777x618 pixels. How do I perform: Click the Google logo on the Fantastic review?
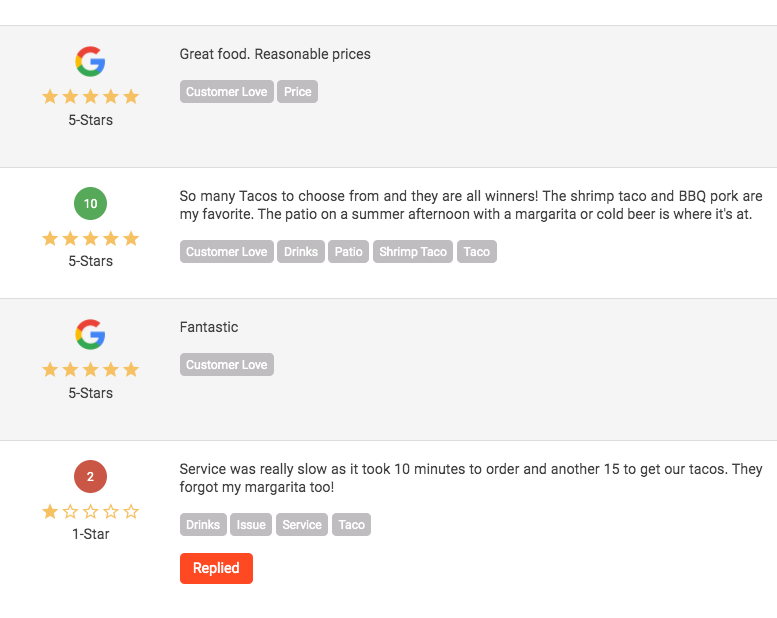pos(90,335)
